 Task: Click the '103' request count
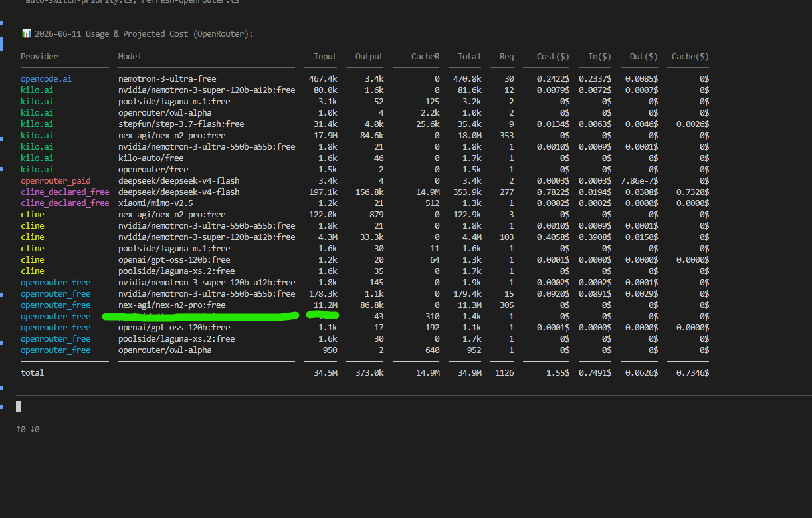tap(507, 237)
